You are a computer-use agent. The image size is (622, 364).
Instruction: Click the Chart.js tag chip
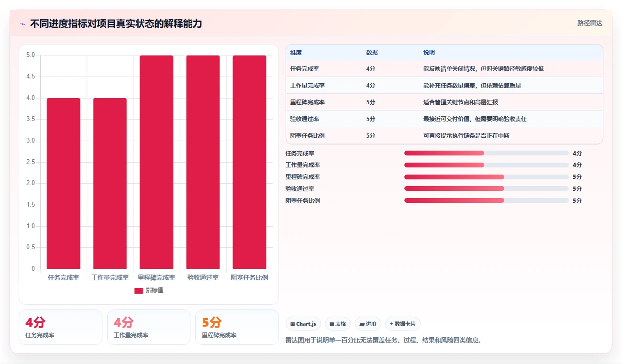click(x=303, y=324)
